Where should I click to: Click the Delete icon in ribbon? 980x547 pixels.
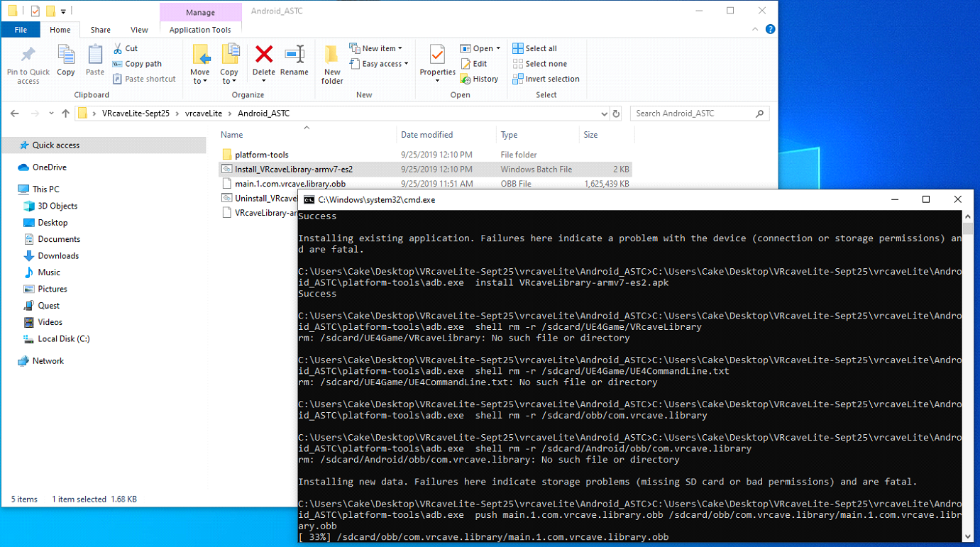point(263,57)
